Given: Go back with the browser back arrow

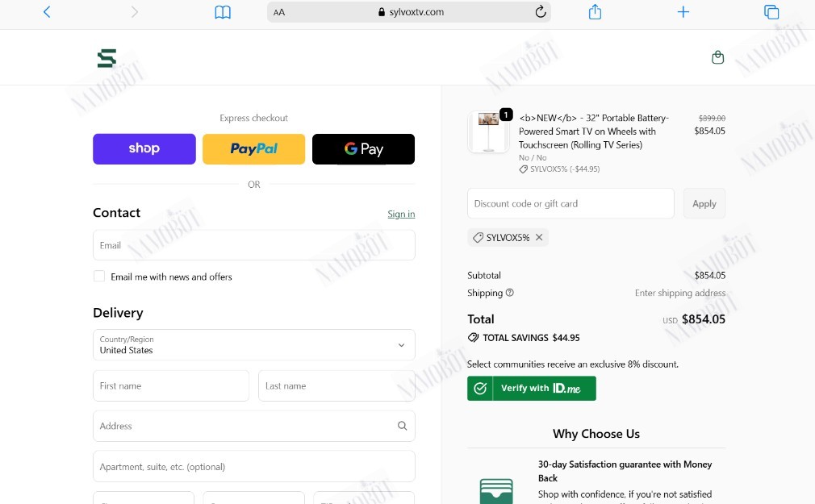Looking at the screenshot, I should [47, 12].
